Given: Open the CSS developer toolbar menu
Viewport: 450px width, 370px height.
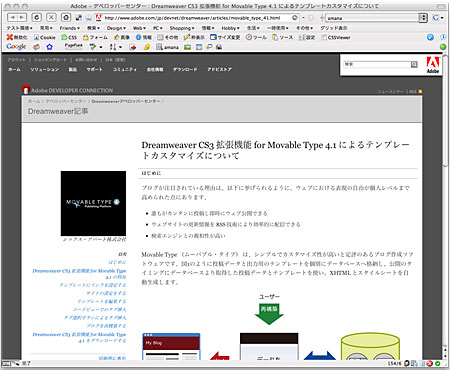Looking at the screenshot, I should point(69,37).
